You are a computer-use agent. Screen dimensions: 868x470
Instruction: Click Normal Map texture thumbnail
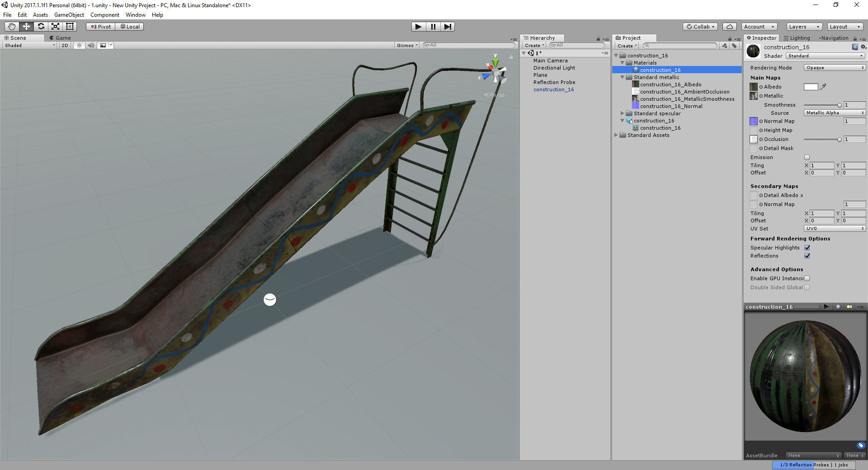coord(754,121)
